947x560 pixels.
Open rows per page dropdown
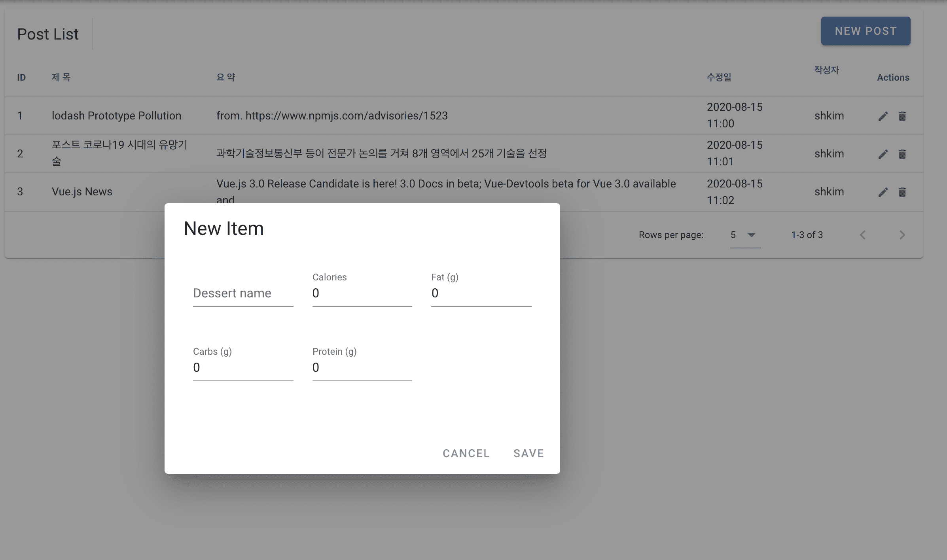coord(745,235)
